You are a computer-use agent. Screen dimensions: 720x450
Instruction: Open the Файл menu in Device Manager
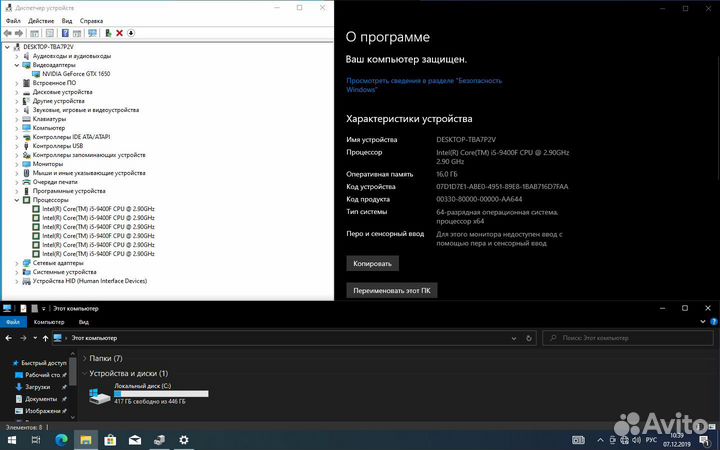coord(13,21)
